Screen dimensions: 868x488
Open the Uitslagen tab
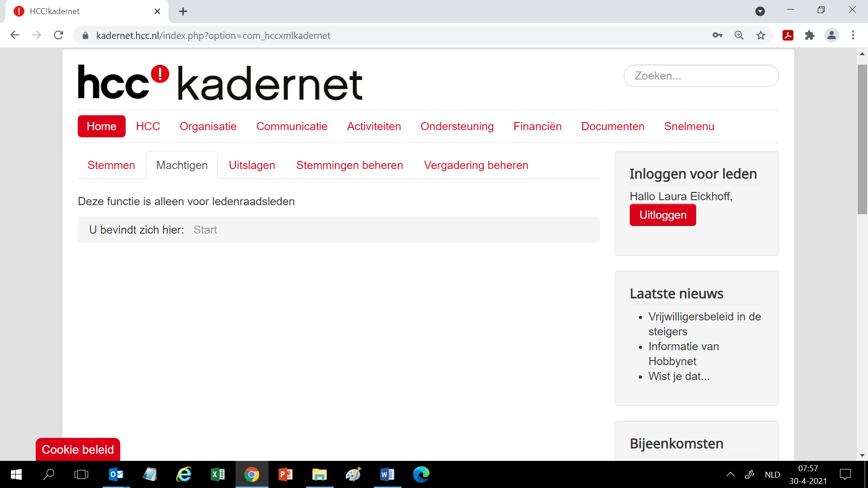click(x=252, y=165)
